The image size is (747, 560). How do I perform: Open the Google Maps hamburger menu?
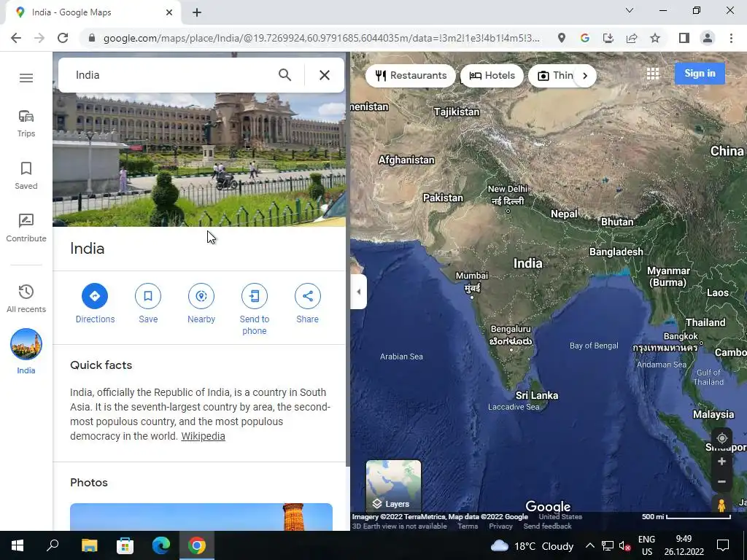pos(26,77)
